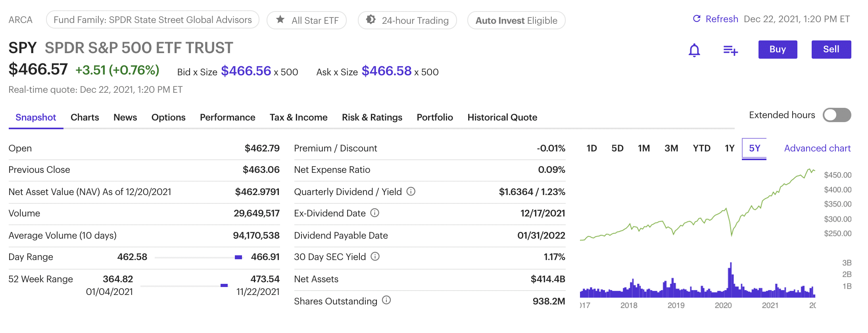Viewport: 868px width, 333px height.
Task: Click the ARCA exchange label
Action: point(21,20)
